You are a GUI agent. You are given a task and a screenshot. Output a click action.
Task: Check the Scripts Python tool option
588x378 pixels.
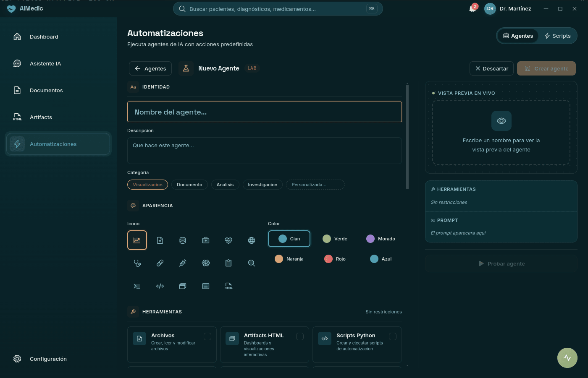coord(393,336)
